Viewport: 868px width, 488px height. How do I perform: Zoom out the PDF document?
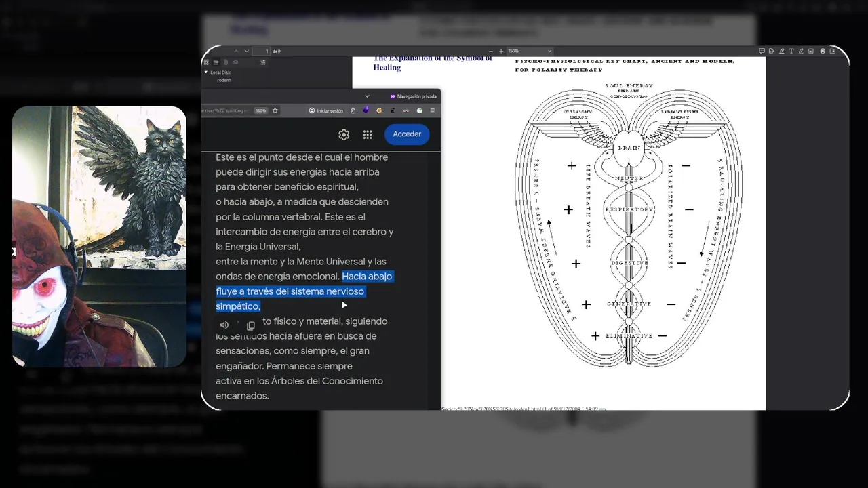coord(491,52)
